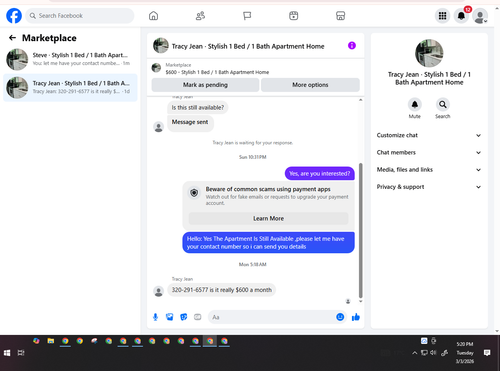Screen dimensions: 500x371
Task: Open the Windows action center notifications
Action: point(487,353)
